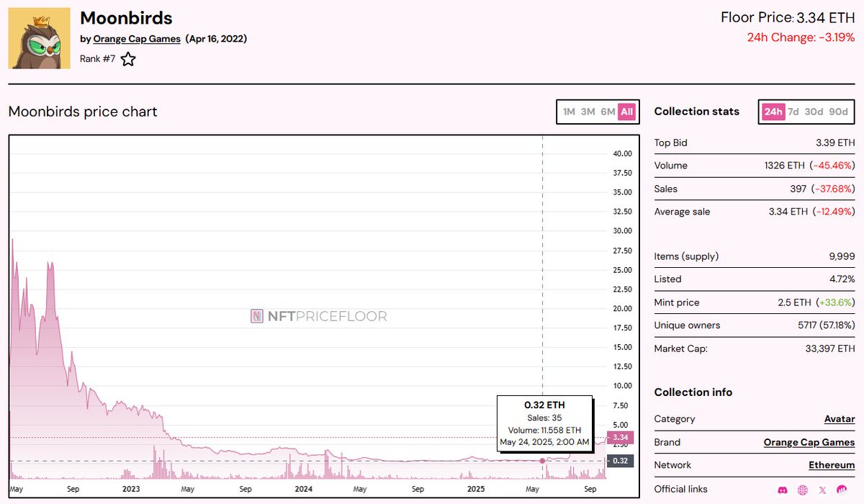Screen dimensions: 864x504
Task: Click the May 24, 2025 data point on chart
Action: point(542,461)
